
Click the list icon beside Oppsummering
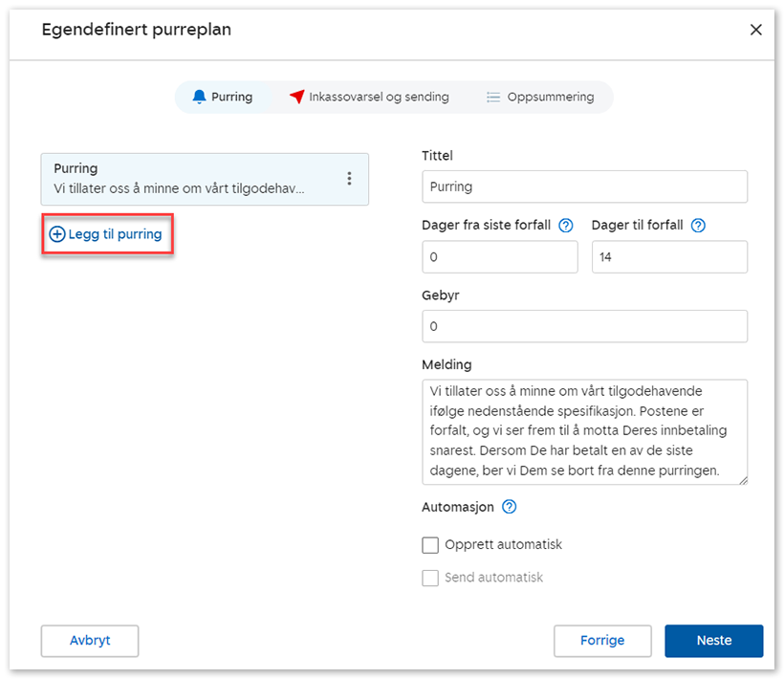pos(493,97)
